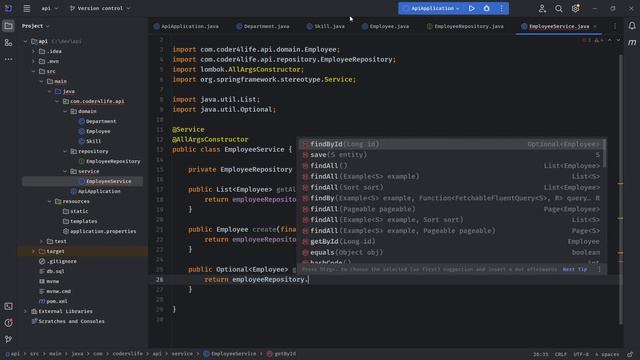Select getById(Long id) completion suggestion
The height and width of the screenshot is (360, 640).
451,242
